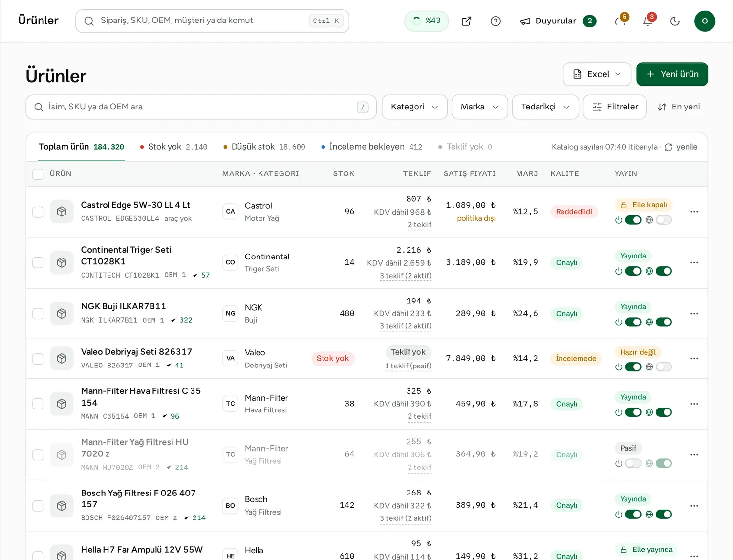Toggle web publish switch for NGK Buji
Screen dimensions: 733x560
click(664, 322)
